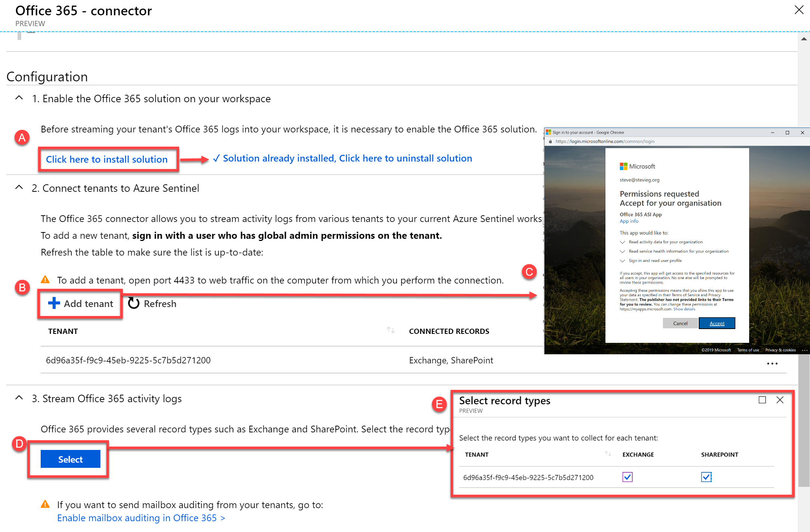
Task: Minimize the Chrome sign-in window
Action: point(772,132)
